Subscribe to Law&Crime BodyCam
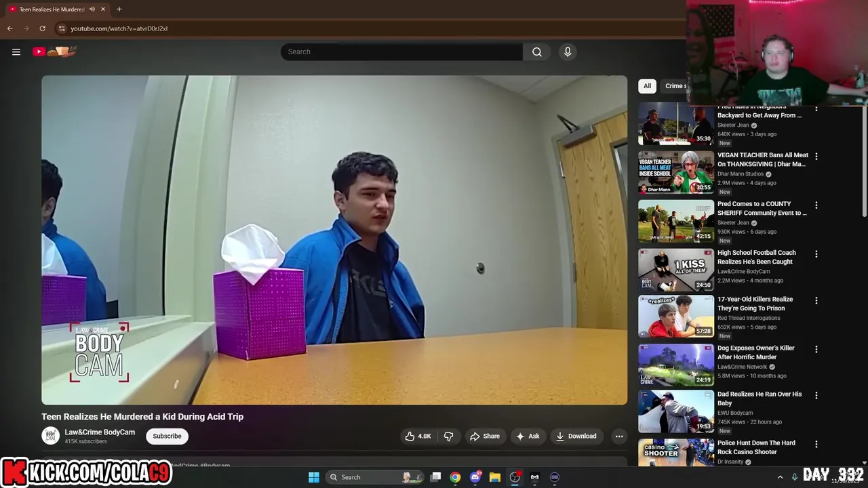This screenshot has height=488, width=868. 167,436
